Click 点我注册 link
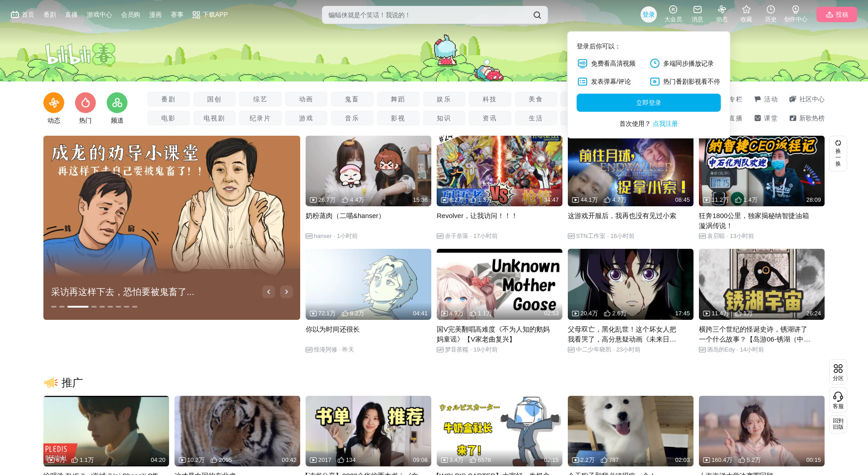 click(665, 123)
